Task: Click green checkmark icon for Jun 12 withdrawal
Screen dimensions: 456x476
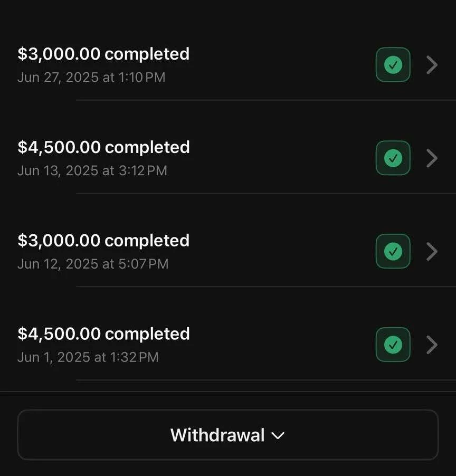Action: (393, 251)
